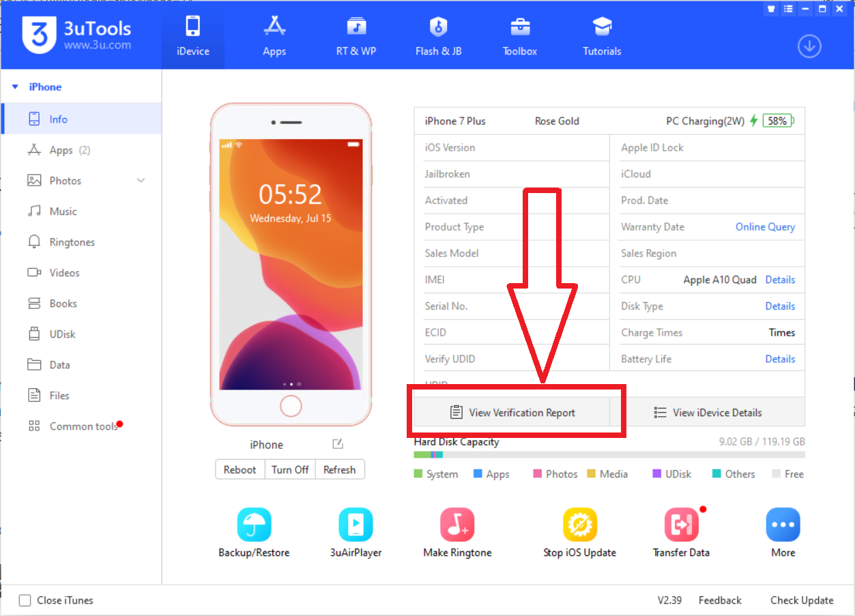Open Books in the sidebar

click(82, 304)
